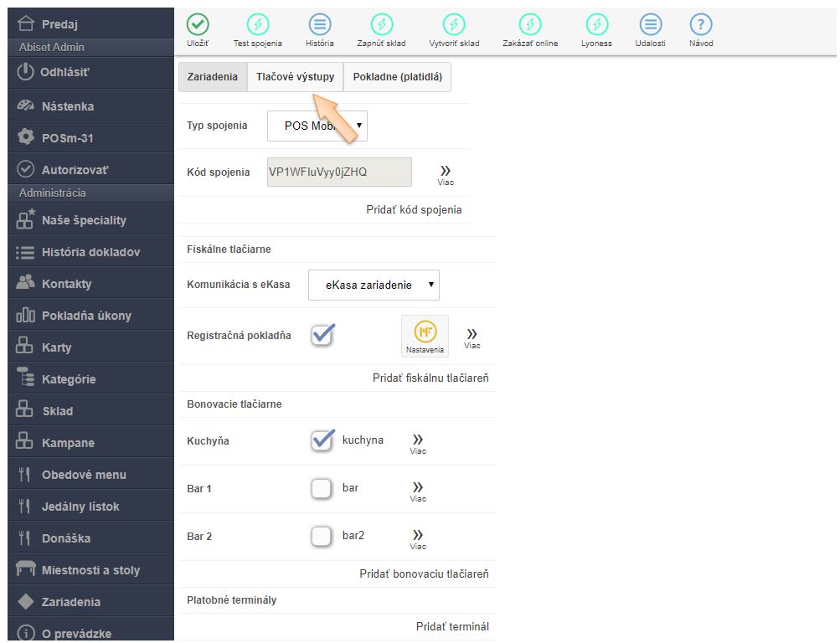Open the Udalosti events icon
The width and height of the screenshot is (840, 643).
pos(651,25)
